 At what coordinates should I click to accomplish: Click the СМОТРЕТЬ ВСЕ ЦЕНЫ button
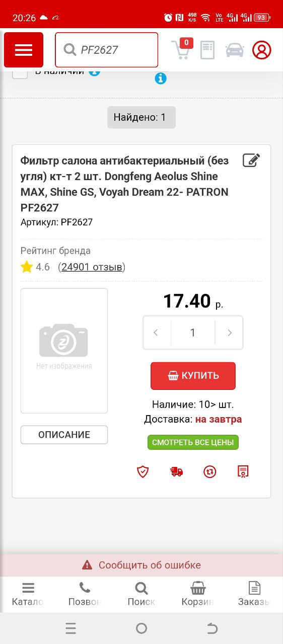click(193, 443)
